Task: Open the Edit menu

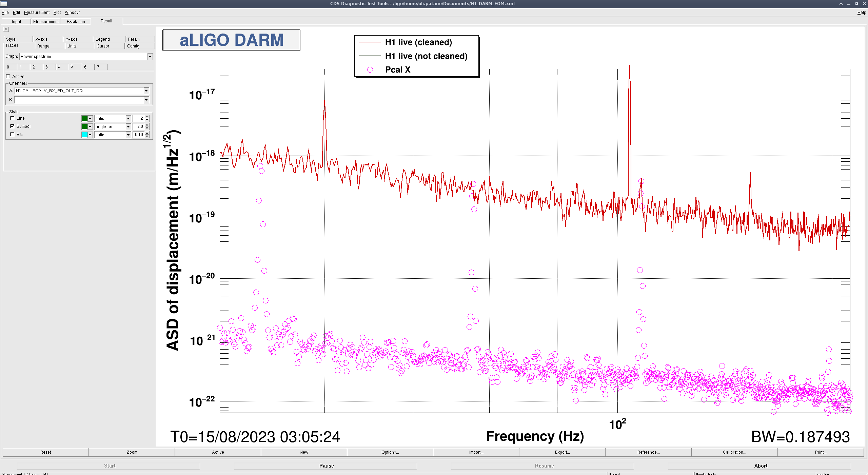Action: pos(16,13)
